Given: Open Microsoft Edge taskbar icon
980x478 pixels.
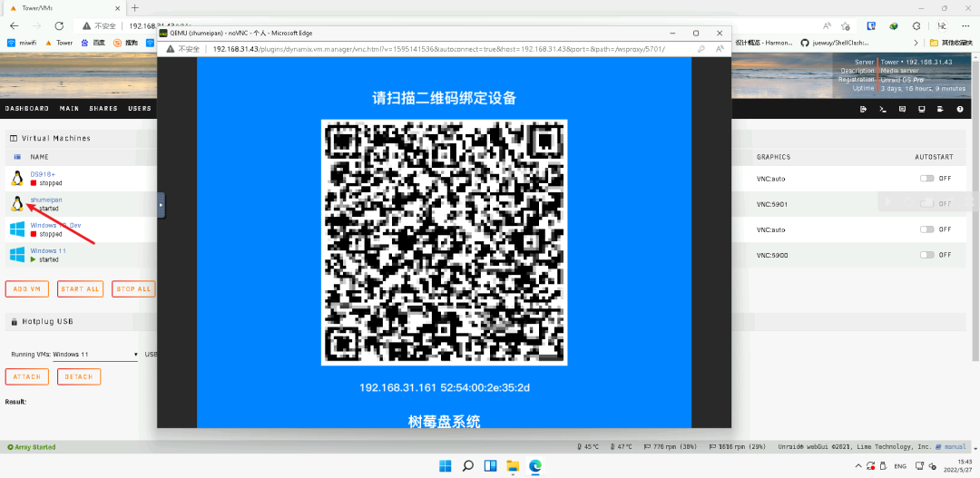Looking at the screenshot, I should click(x=535, y=465).
